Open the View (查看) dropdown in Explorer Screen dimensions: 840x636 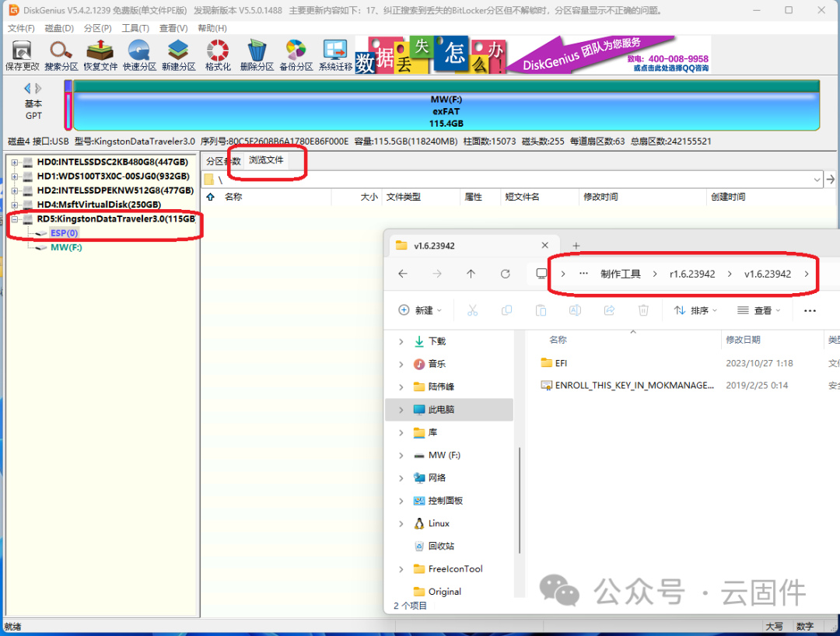pos(759,310)
